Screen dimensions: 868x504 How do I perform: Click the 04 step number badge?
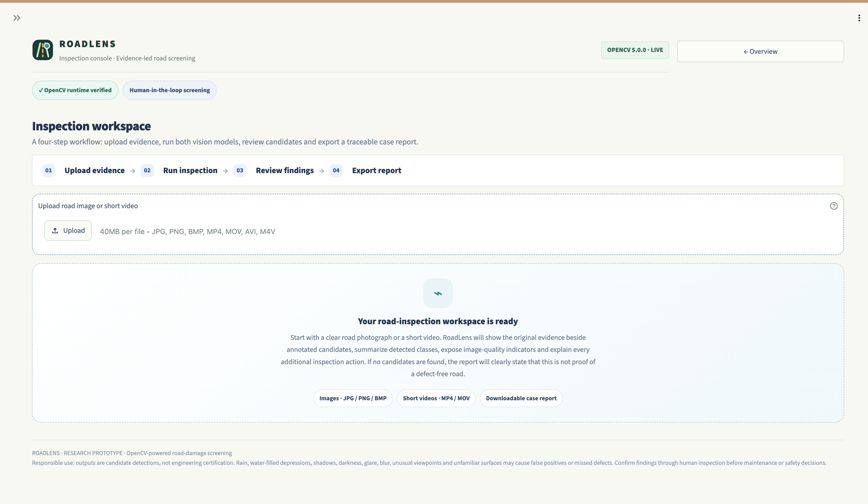tap(336, 171)
